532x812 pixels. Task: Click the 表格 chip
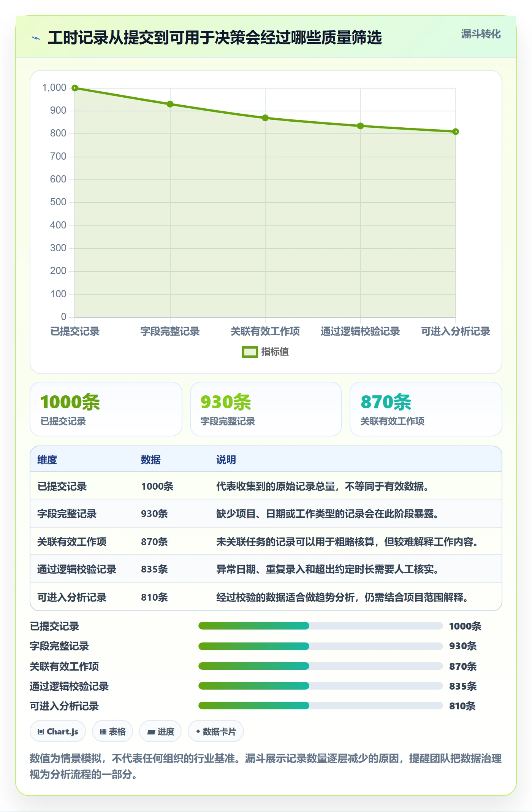pyautogui.click(x=112, y=731)
